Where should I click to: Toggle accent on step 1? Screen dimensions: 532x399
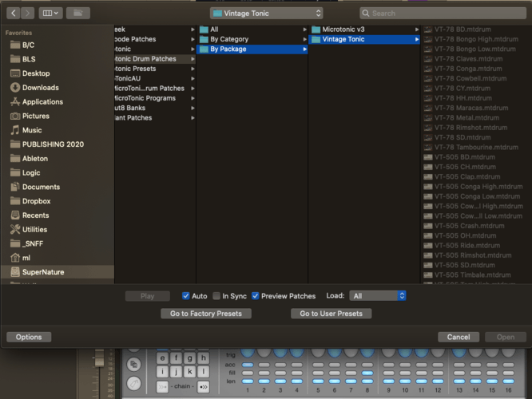click(x=248, y=365)
